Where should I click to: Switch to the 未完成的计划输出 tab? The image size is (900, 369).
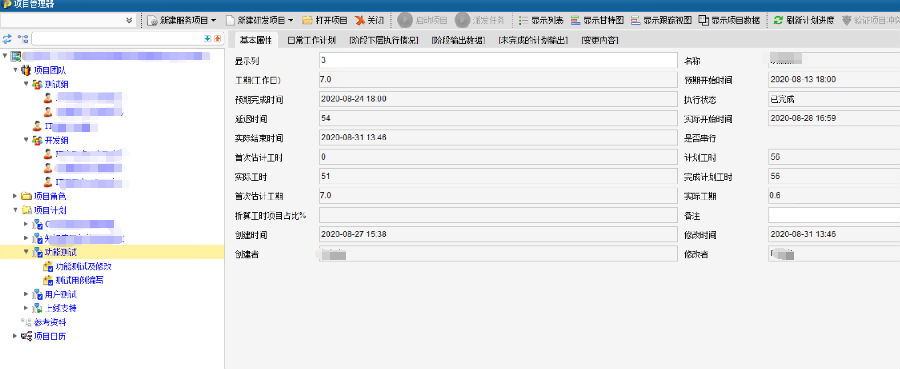point(533,40)
